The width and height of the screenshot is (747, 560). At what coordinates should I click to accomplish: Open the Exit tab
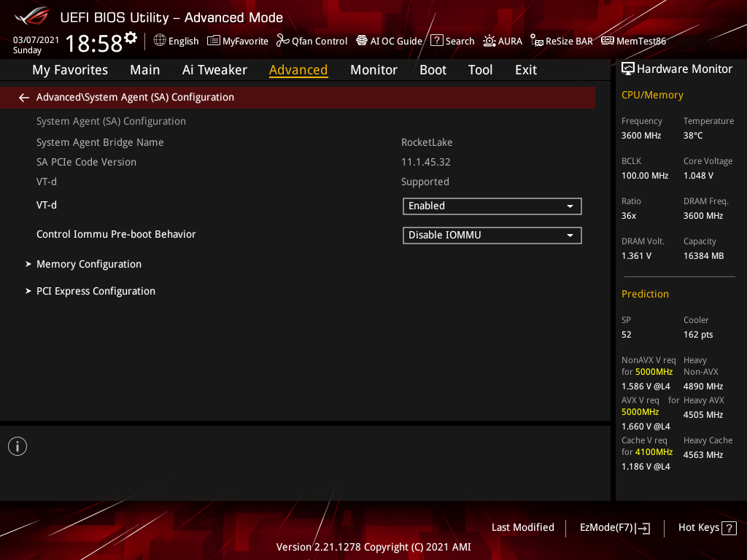(x=526, y=70)
